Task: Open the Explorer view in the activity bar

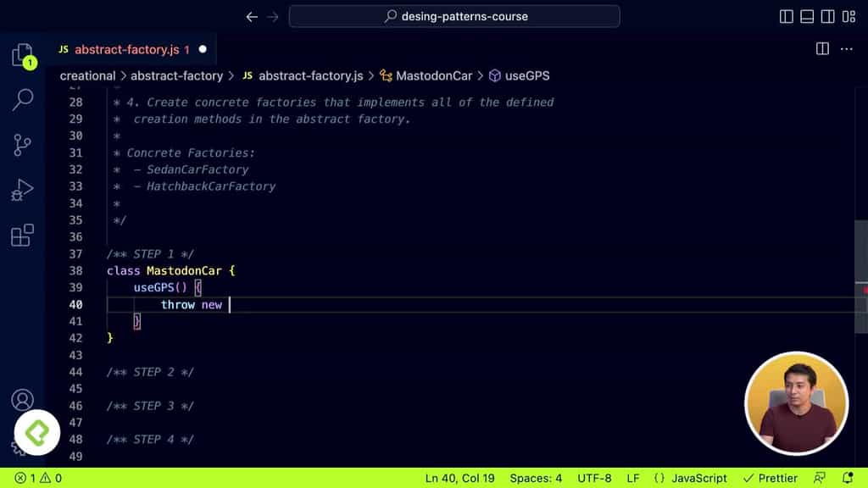Action: point(22,53)
